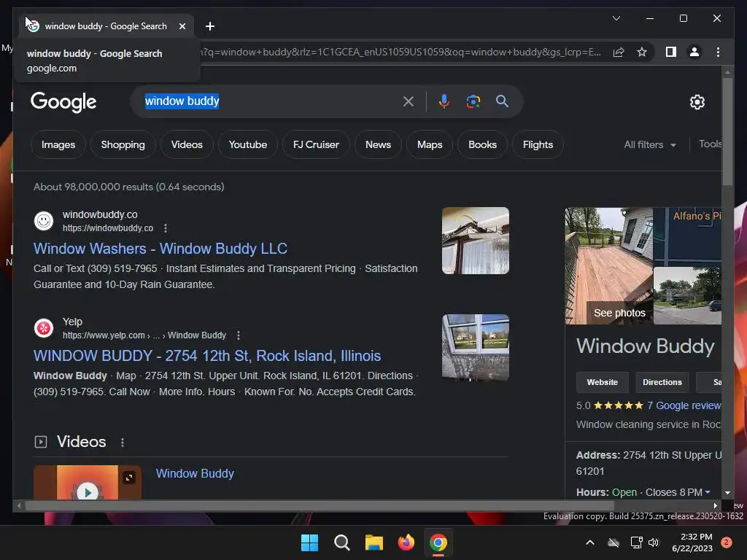This screenshot has height=560, width=747.
Task: Open Google Lens image search icon
Action: click(473, 101)
